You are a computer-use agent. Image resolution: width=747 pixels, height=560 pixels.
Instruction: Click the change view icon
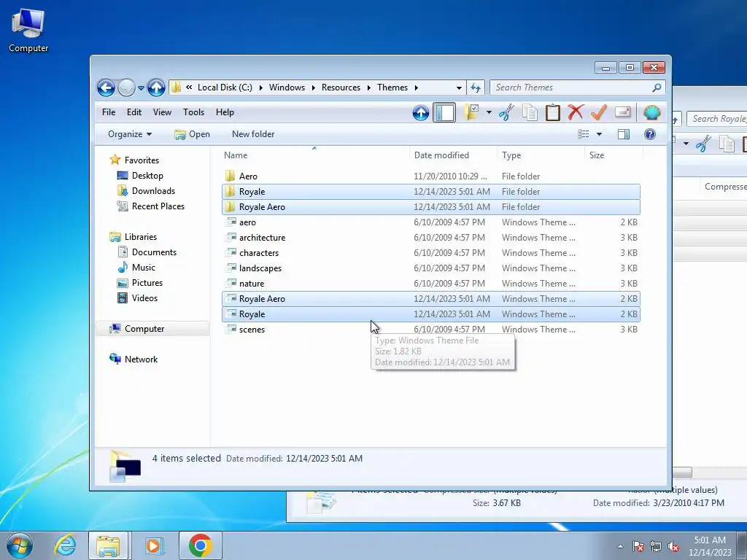click(x=584, y=134)
